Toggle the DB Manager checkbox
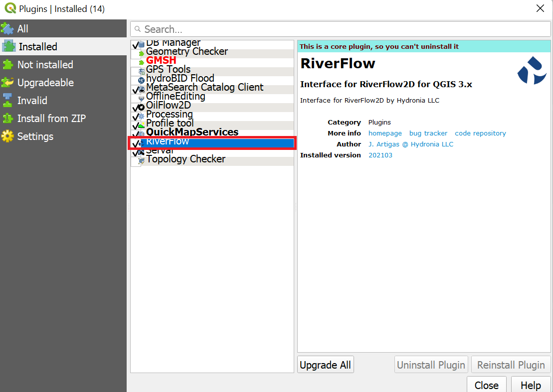The image size is (553, 392). click(x=136, y=45)
